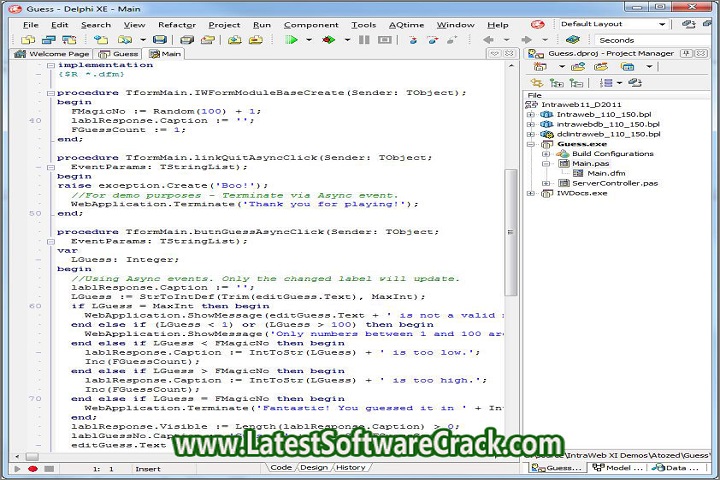Click the macro play triangle in status bar
Image resolution: width=720 pixels, height=480 pixels.
pos(16,468)
